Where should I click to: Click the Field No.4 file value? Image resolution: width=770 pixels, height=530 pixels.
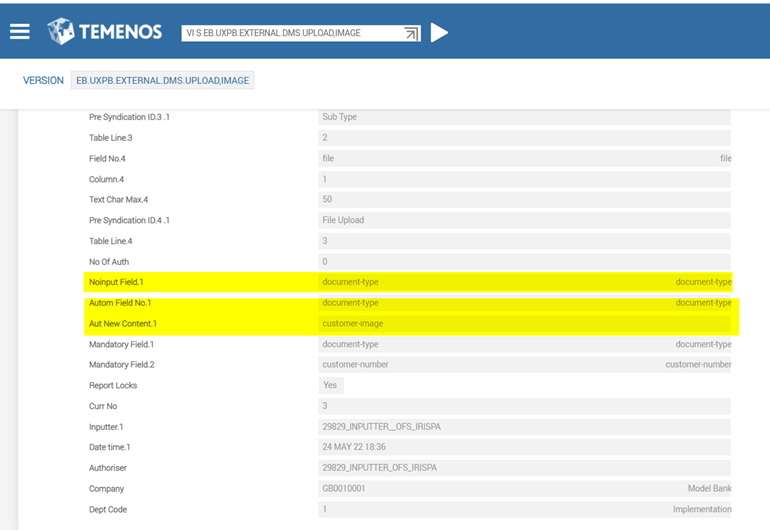tap(328, 158)
